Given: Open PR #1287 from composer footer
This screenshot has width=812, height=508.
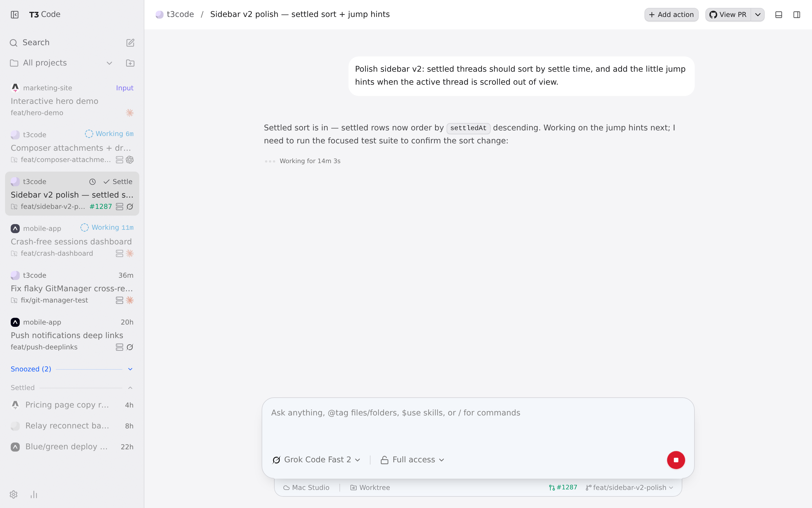Looking at the screenshot, I should coord(563,487).
